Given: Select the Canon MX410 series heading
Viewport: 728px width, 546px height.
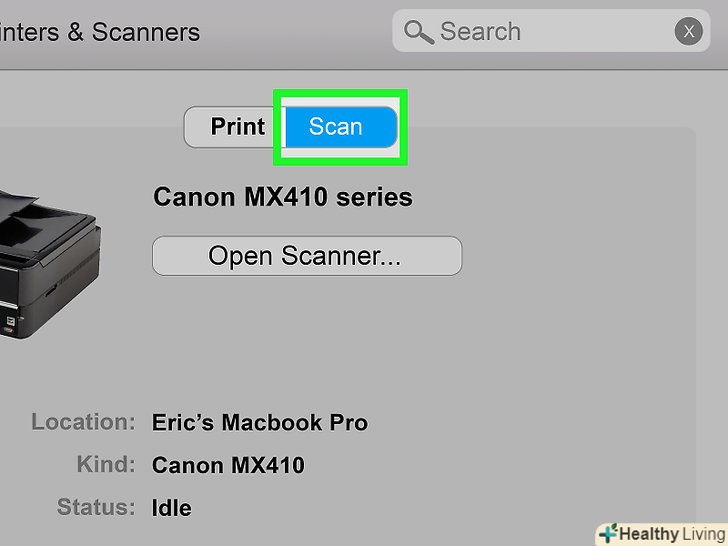Looking at the screenshot, I should (x=282, y=196).
